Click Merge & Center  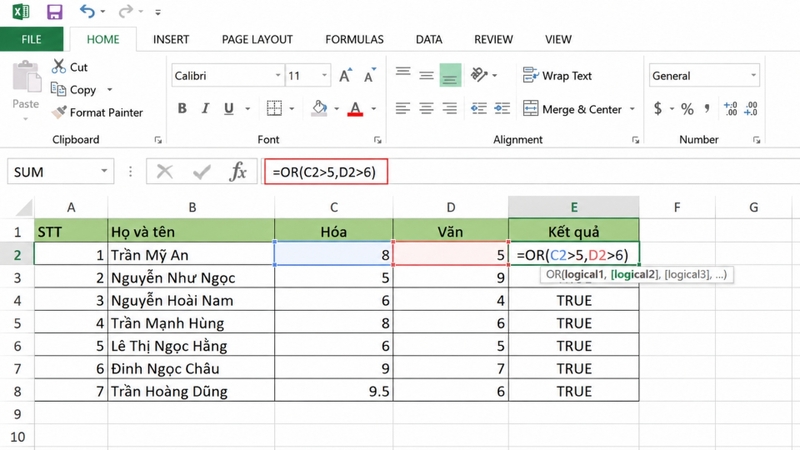572,109
